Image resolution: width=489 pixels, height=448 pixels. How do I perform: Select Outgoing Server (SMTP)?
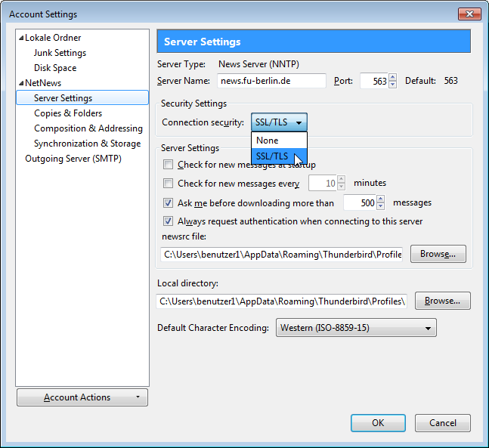tap(73, 159)
